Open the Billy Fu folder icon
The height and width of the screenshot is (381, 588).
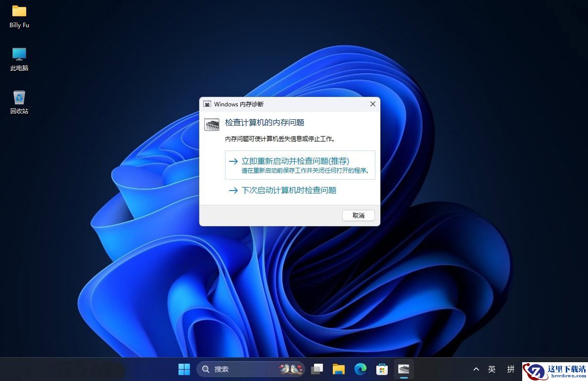pos(19,17)
